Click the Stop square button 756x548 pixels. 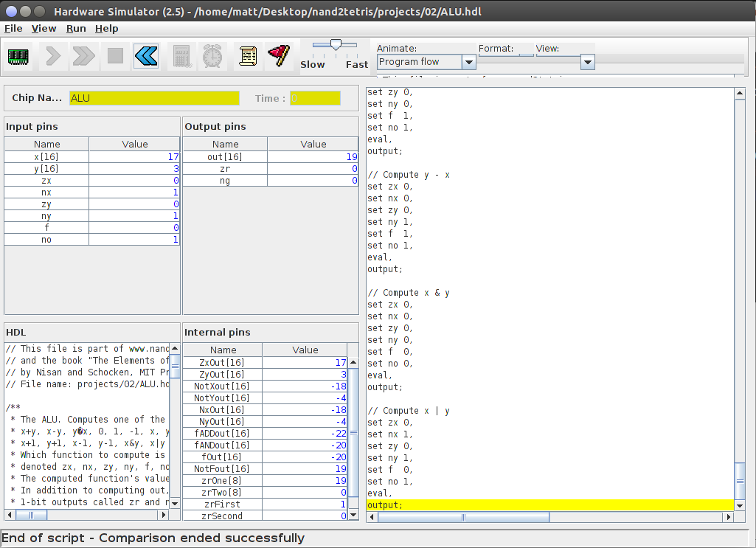pos(115,55)
